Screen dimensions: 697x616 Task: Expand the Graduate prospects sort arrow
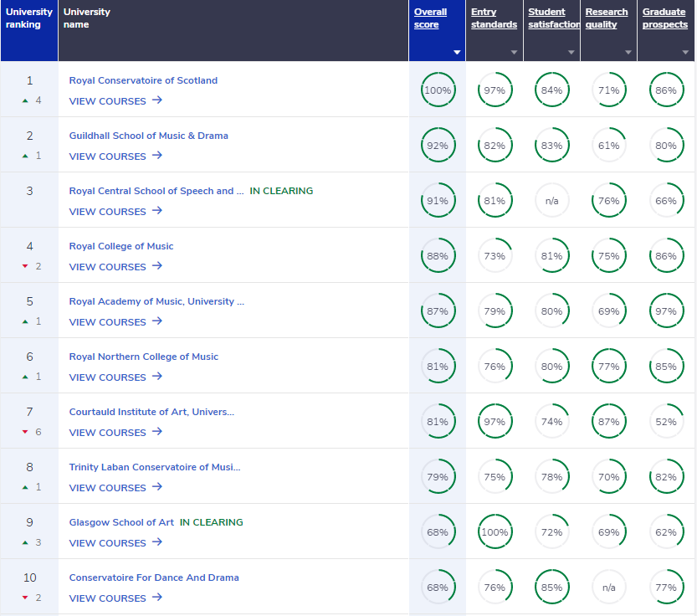[x=685, y=53]
